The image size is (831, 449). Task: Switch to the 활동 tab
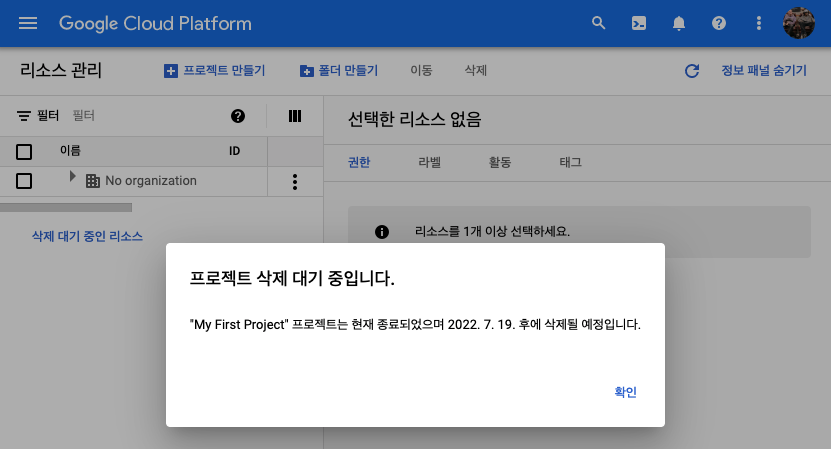click(x=500, y=162)
